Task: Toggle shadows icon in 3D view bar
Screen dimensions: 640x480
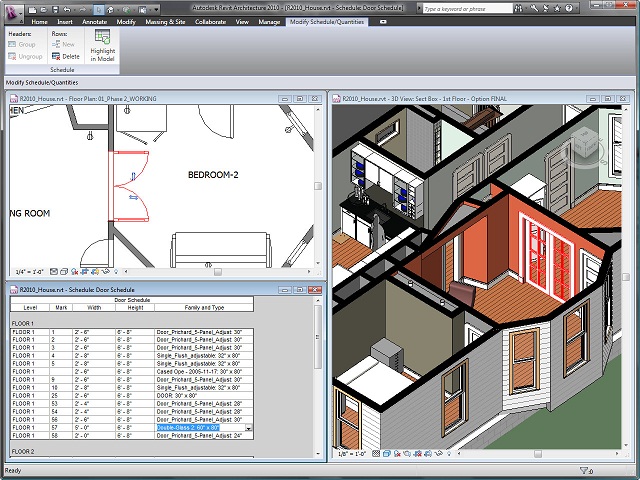Action: (x=397, y=453)
